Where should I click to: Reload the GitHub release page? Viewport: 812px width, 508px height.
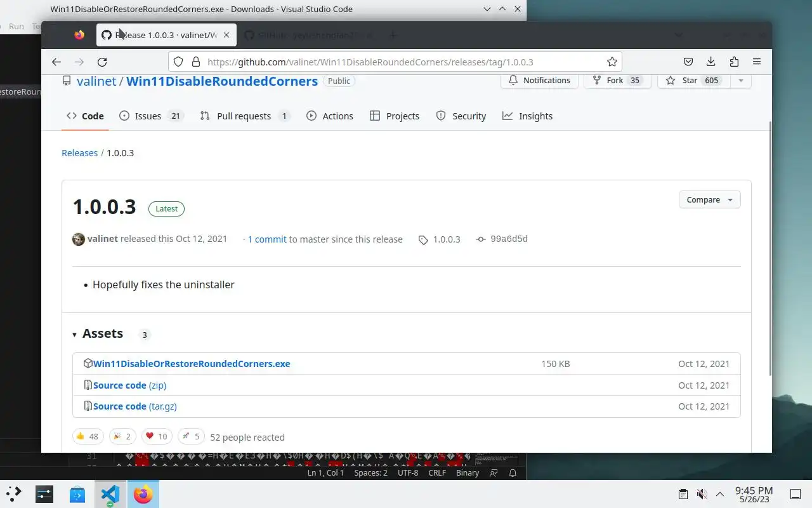(x=102, y=62)
